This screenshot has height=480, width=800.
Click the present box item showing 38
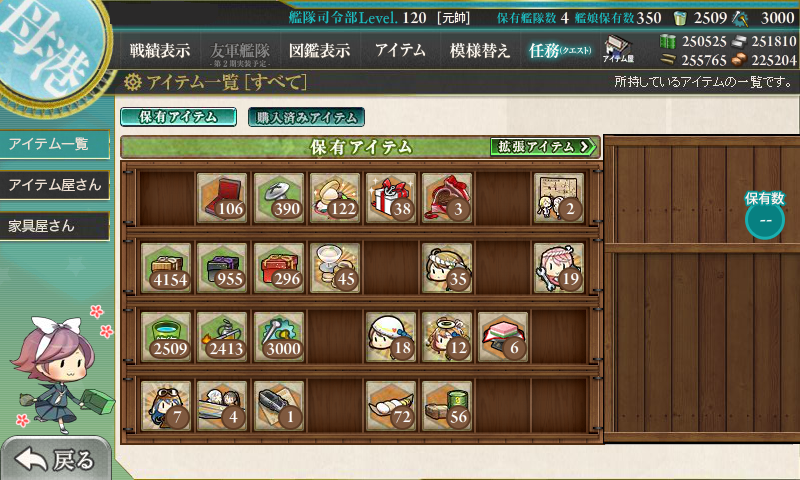pyautogui.click(x=391, y=198)
